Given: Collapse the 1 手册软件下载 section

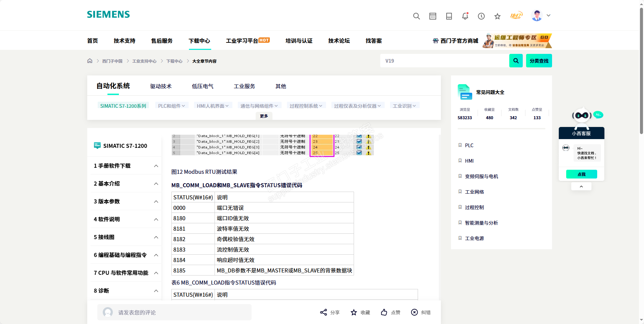Looking at the screenshot, I should [x=156, y=166].
